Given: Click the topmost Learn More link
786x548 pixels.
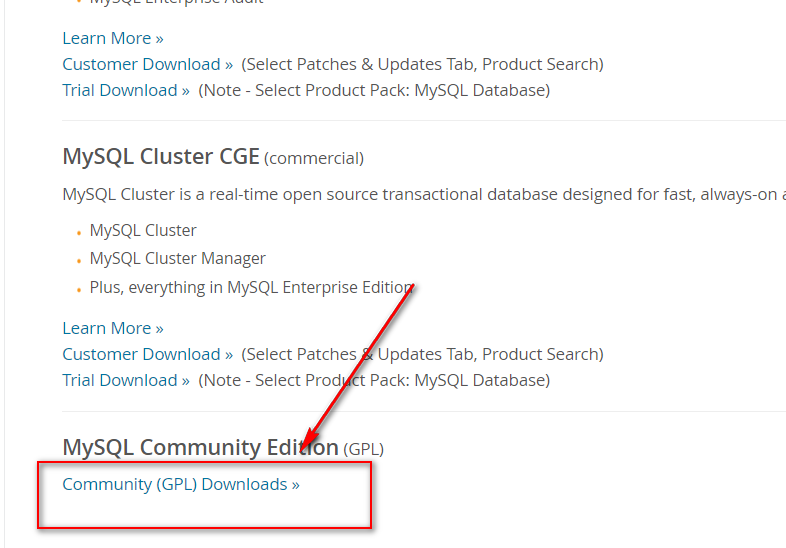Looking at the screenshot, I should coord(112,38).
